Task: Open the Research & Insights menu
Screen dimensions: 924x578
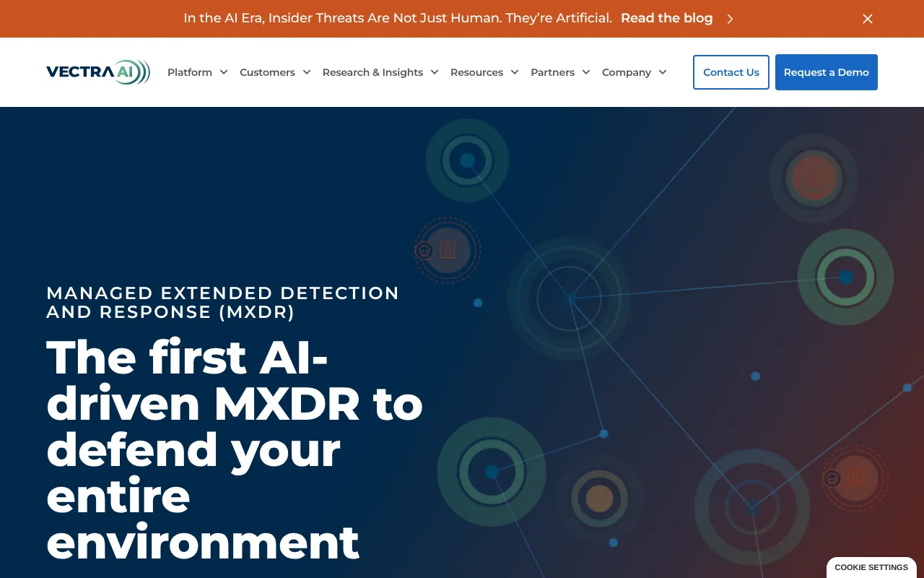Action: click(x=372, y=72)
